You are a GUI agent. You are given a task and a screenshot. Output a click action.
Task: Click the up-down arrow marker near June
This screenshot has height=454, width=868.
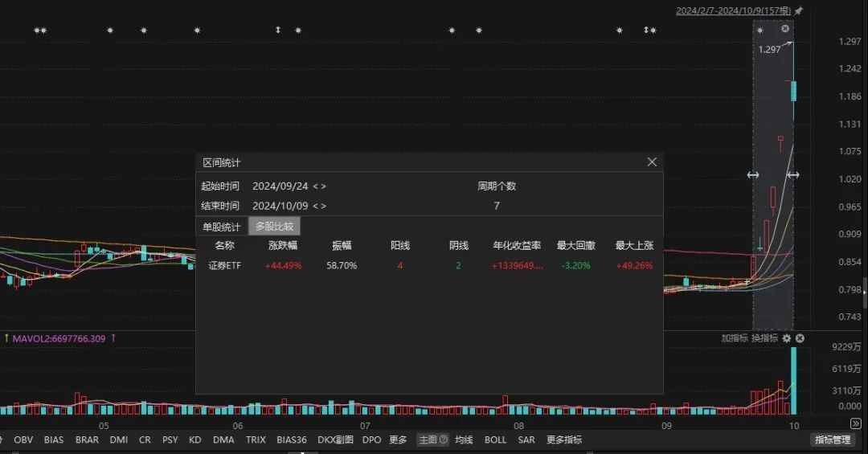[278, 30]
